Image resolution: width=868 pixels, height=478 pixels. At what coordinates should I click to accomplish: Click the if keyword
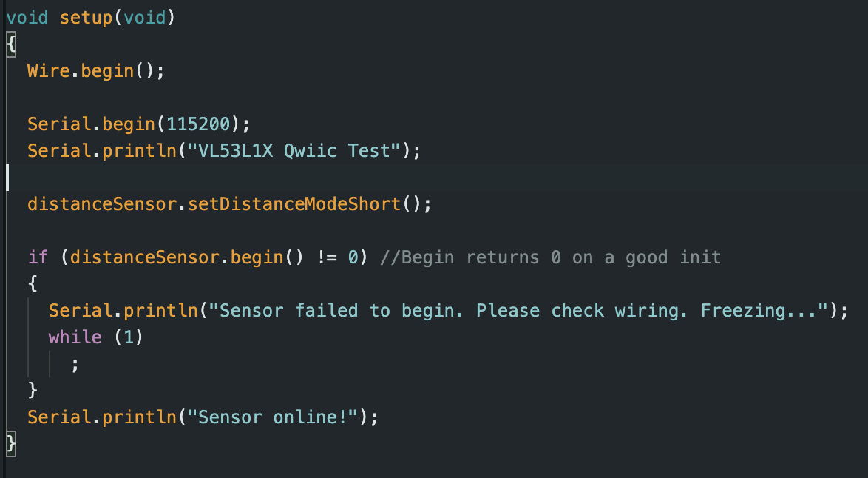click(38, 257)
